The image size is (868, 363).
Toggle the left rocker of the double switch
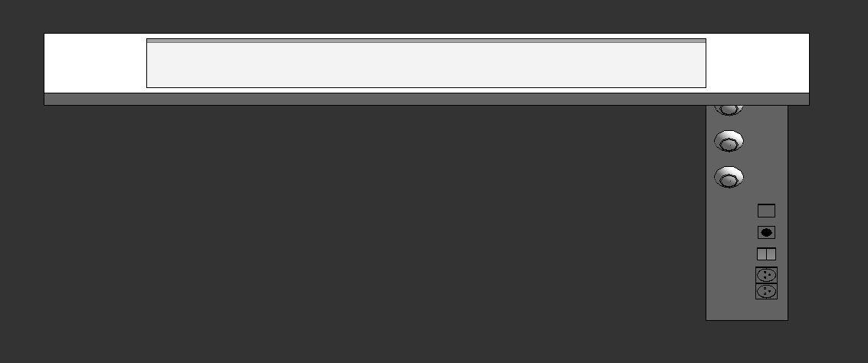(762, 254)
